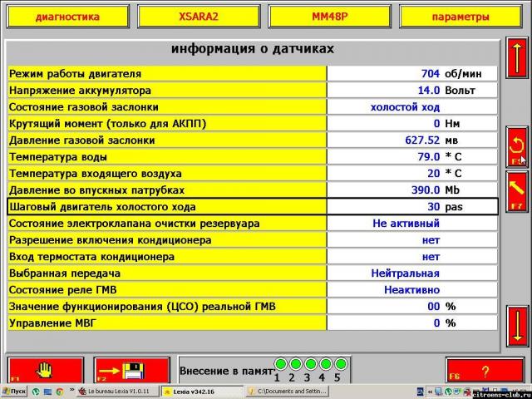Click the red scroll-up arrow button
Image resolution: width=532 pixels, height=399 pixels.
coord(517,57)
